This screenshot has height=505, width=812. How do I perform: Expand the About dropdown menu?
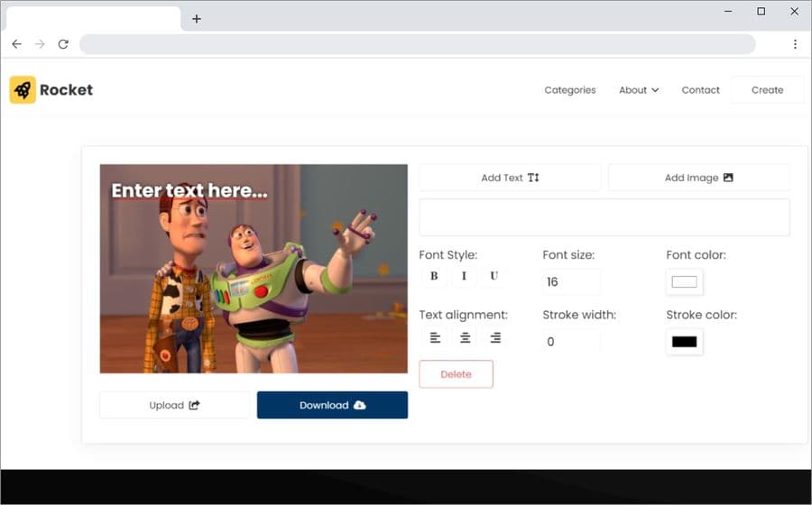[639, 90]
